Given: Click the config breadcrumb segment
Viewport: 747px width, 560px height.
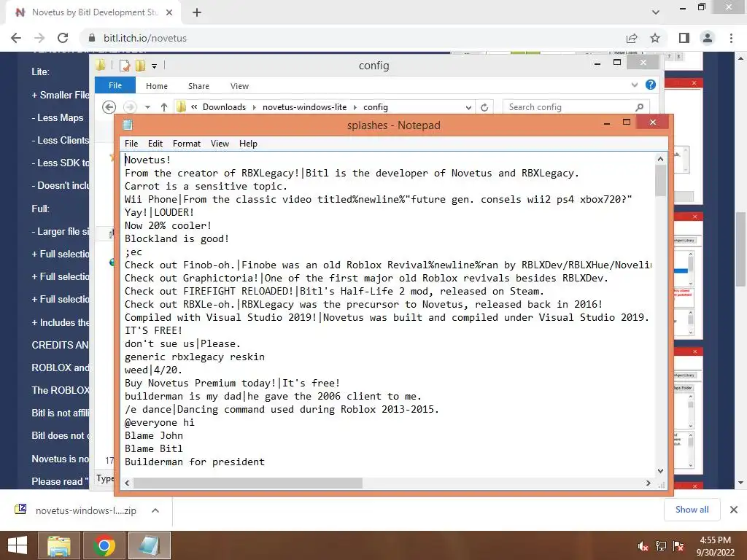Looking at the screenshot, I should point(376,107).
